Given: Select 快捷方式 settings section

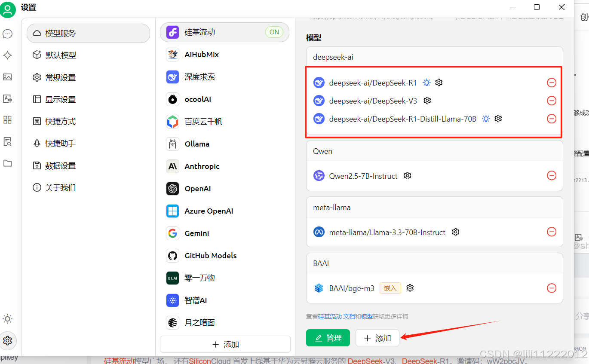Looking at the screenshot, I should pos(88,122).
